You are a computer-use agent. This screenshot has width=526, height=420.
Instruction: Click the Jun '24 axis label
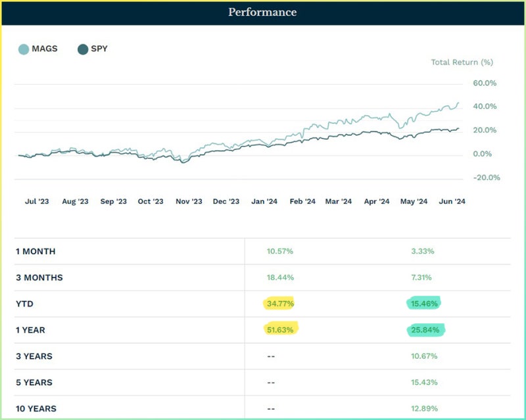[451, 202]
